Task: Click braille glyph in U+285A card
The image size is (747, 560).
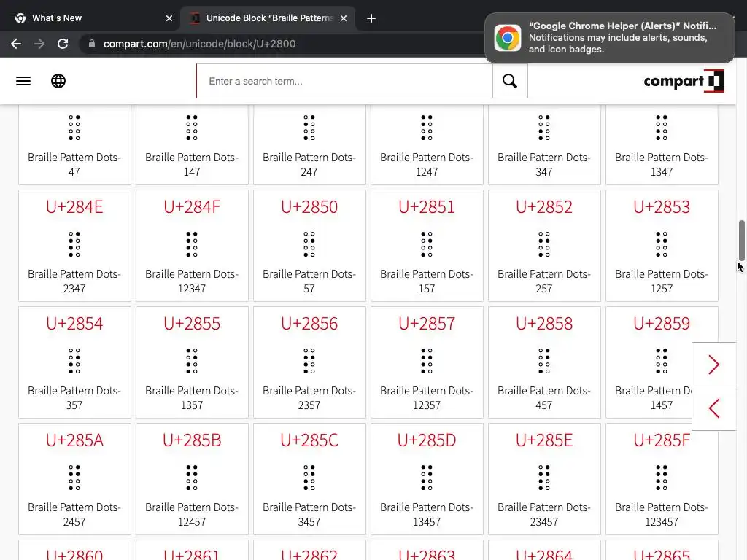Action: pyautogui.click(x=74, y=478)
